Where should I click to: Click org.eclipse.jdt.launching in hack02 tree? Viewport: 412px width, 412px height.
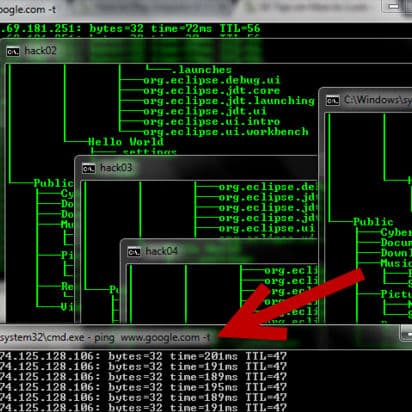229,101
